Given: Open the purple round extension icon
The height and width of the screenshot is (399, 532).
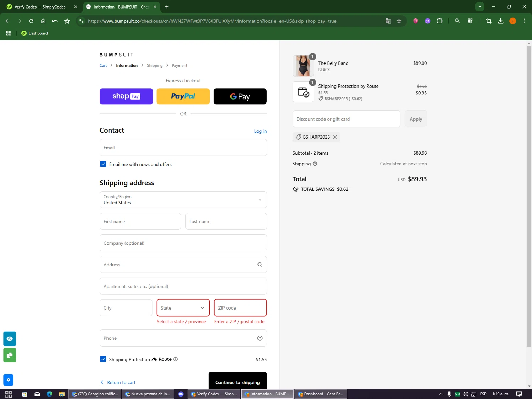Looking at the screenshot, I should (x=428, y=21).
